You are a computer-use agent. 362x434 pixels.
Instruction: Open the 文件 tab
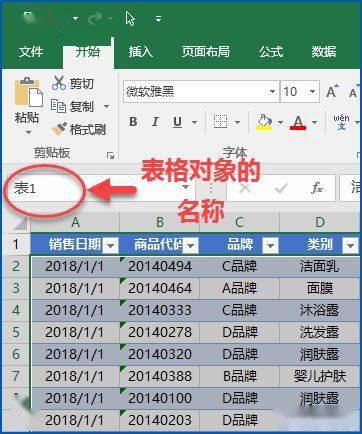(x=31, y=52)
